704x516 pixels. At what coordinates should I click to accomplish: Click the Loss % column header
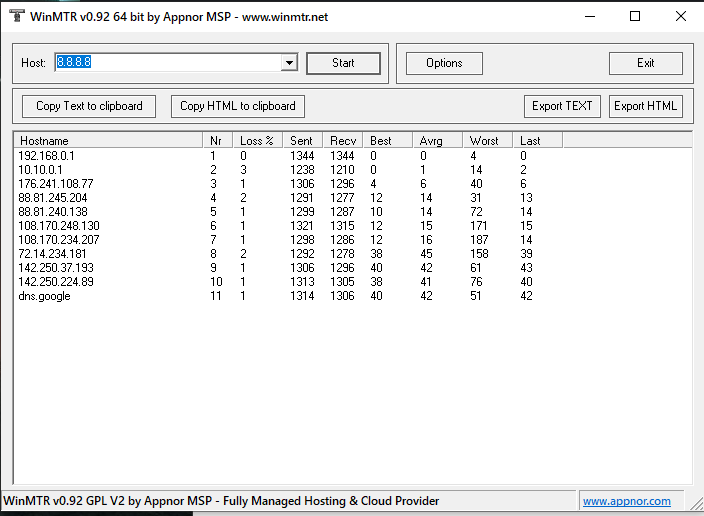click(x=258, y=141)
